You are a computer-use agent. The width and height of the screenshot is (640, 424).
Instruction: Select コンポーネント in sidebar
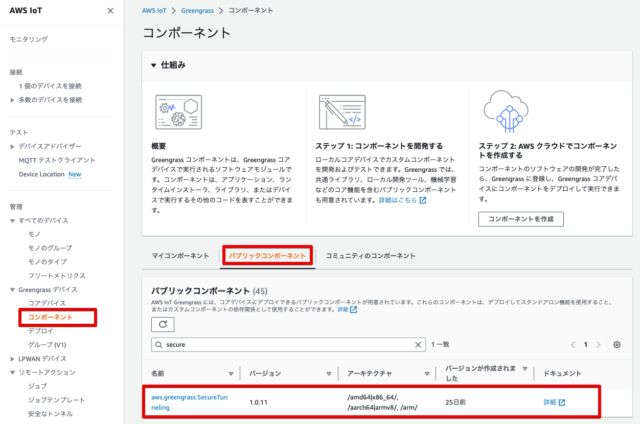[50, 317]
